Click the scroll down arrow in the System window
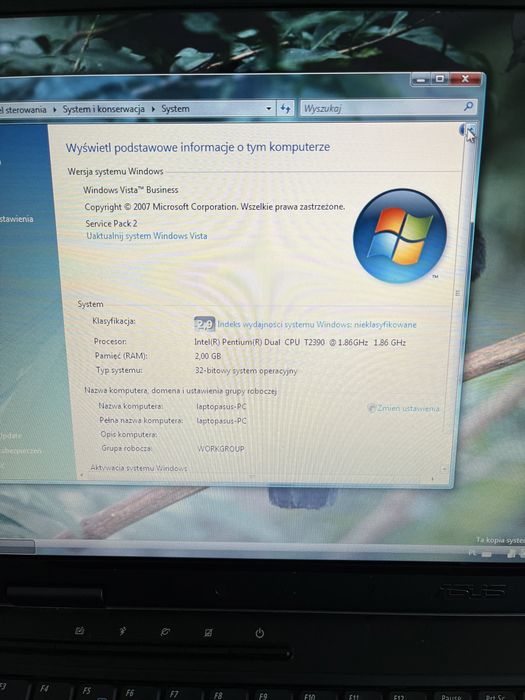 [x=444, y=469]
